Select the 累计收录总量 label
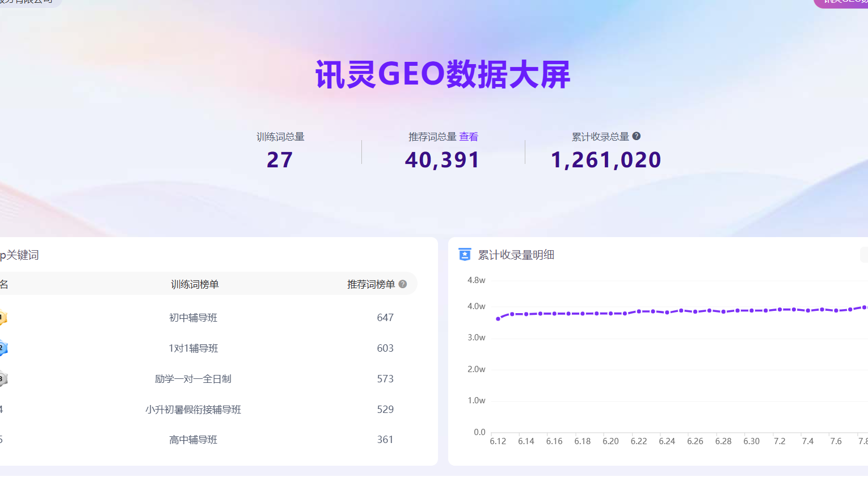Viewport: 868px width, 485px height. click(600, 137)
